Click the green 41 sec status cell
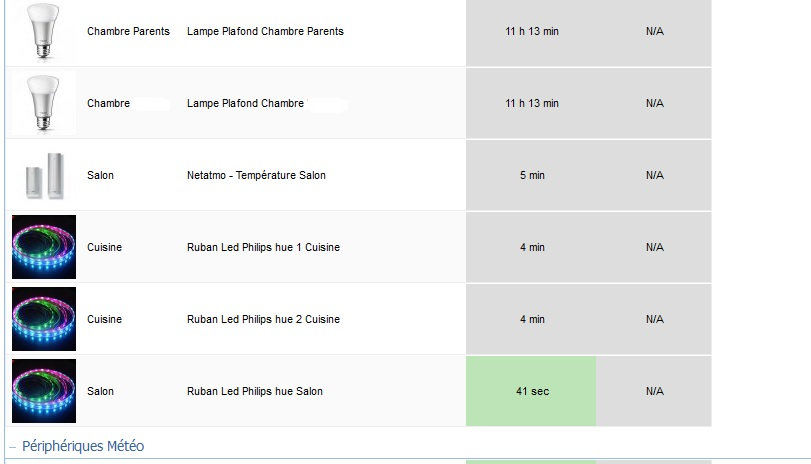Image resolution: width=811 pixels, height=464 pixels. click(531, 391)
